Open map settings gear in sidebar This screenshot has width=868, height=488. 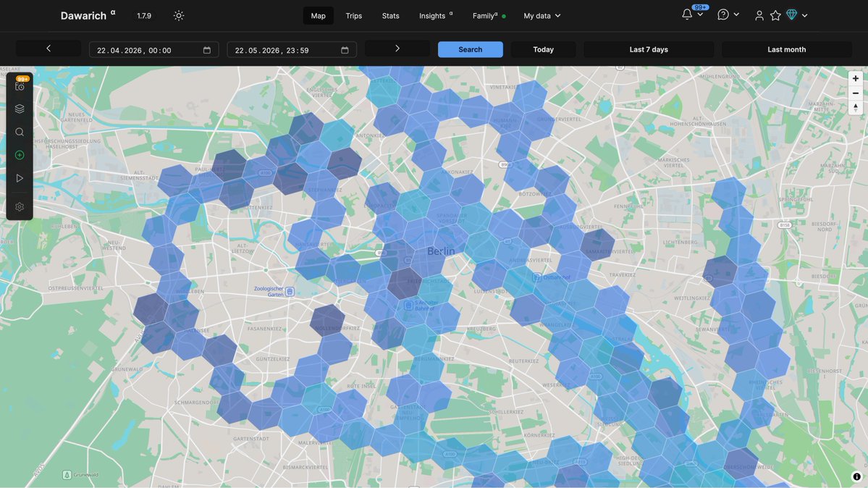(x=20, y=206)
